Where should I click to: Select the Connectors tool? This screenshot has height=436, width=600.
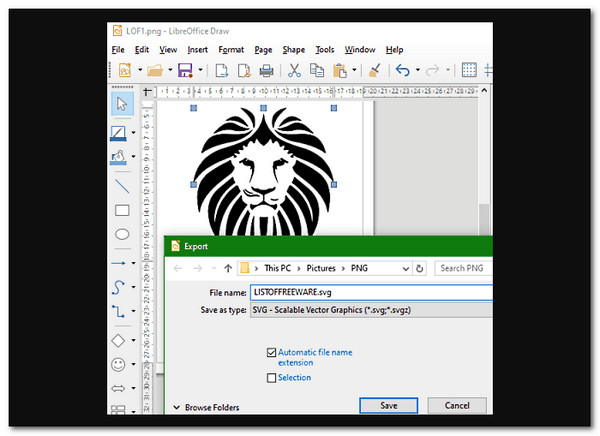(118, 311)
